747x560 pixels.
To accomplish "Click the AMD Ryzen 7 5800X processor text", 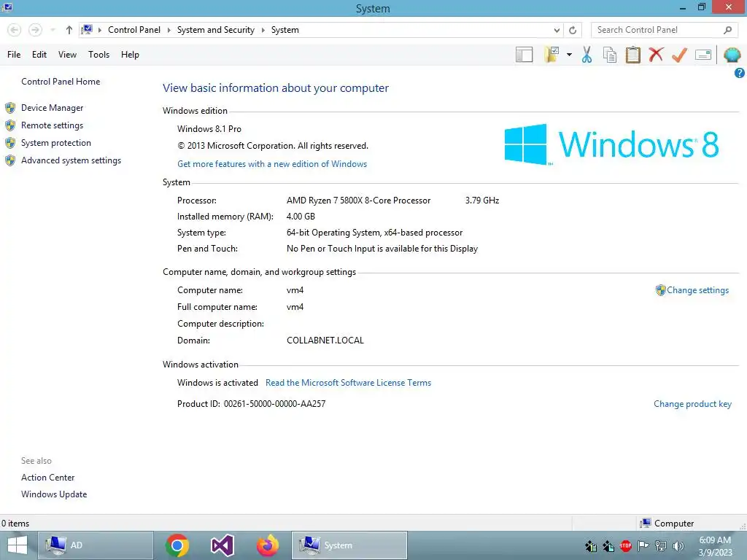I will [x=358, y=201].
